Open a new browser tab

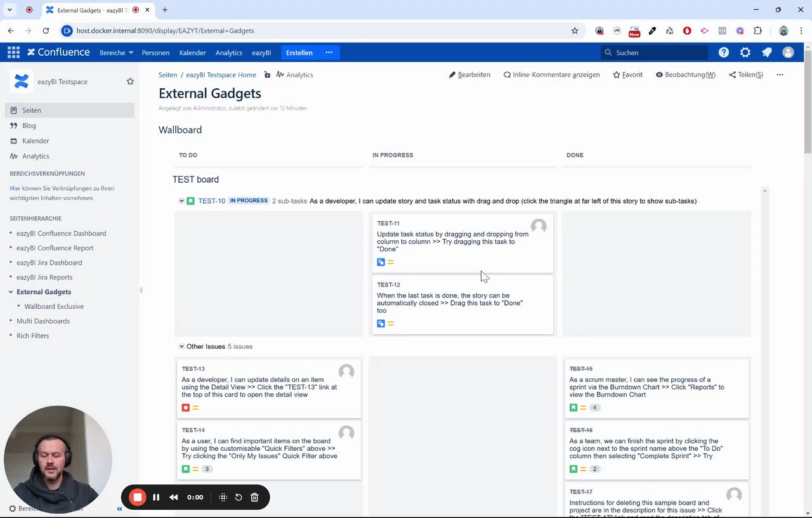point(165,10)
